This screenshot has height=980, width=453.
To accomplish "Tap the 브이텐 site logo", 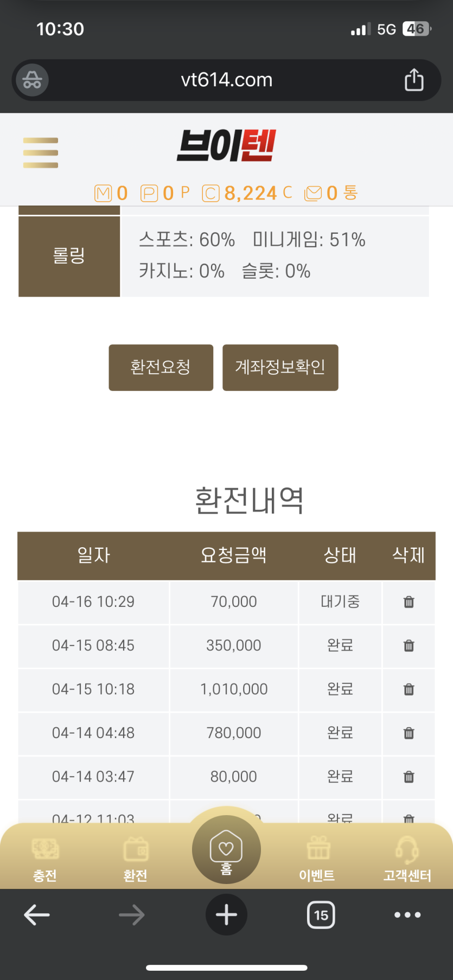I will point(226,145).
